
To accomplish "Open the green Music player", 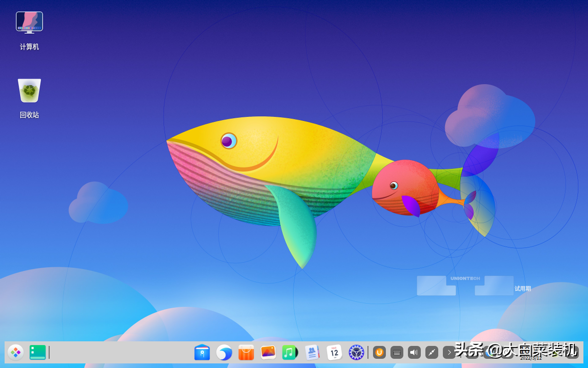I will tap(290, 352).
